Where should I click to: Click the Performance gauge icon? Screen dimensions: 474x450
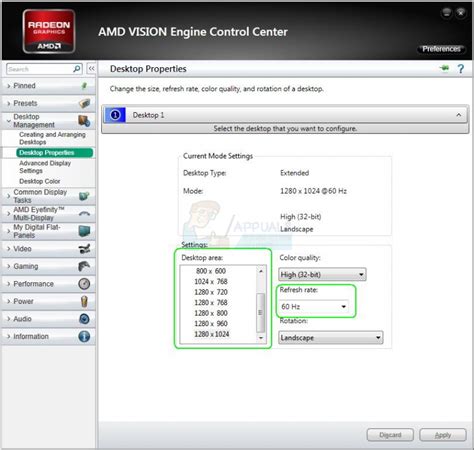[x=84, y=284]
